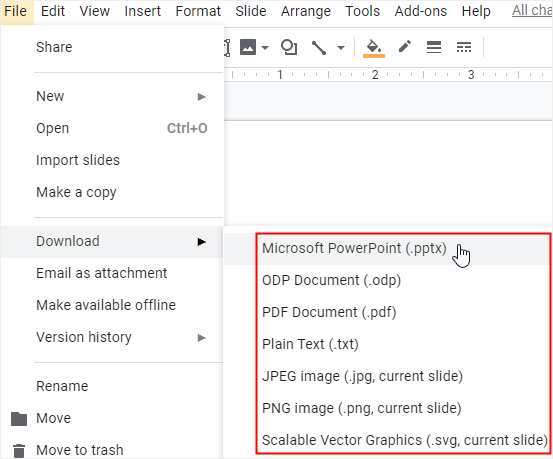Viewport: 553px width, 459px height.
Task: Select the Insert image icon
Action: pos(248,47)
